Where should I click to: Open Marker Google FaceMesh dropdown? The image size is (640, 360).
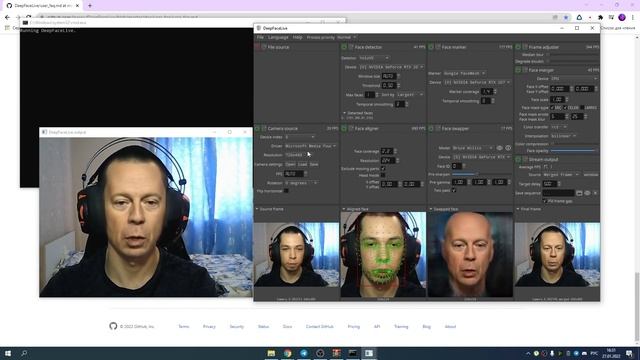coord(464,73)
